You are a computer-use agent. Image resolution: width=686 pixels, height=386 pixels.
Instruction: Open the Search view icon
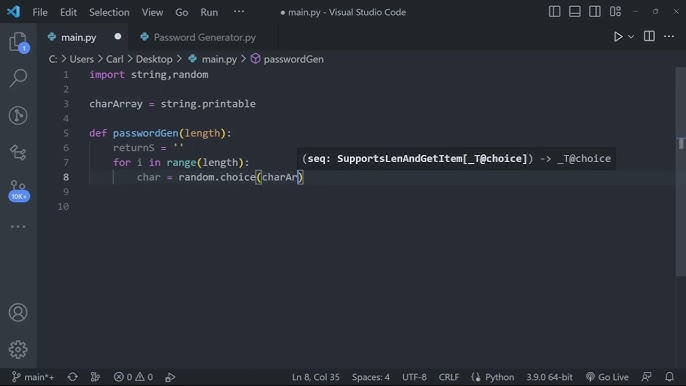pyautogui.click(x=18, y=78)
